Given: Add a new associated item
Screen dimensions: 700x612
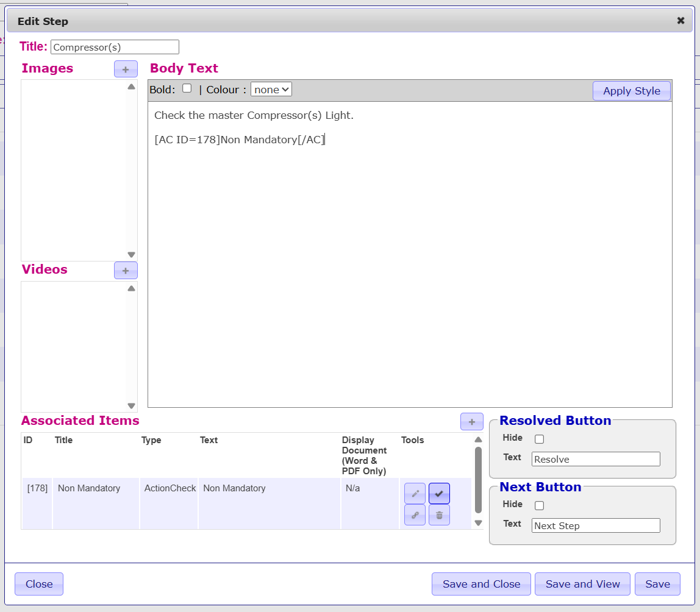Looking at the screenshot, I should (471, 421).
